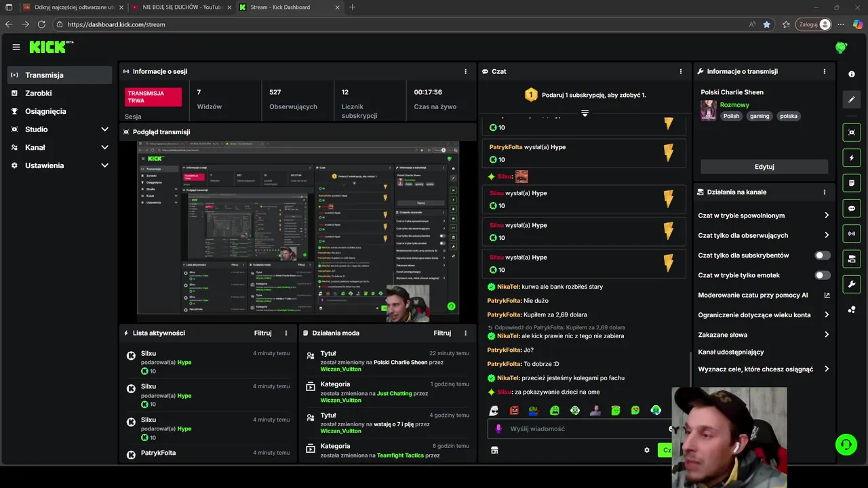Screen dimensions: 868x488
Task: Open Moderowanie czatu przy pomocy AI link
Action: tap(764, 295)
